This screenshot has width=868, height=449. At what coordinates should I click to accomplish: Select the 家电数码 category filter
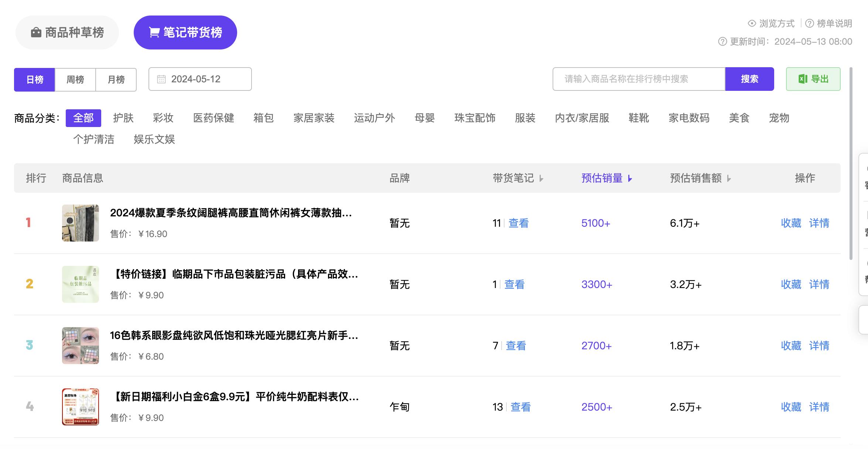point(689,118)
